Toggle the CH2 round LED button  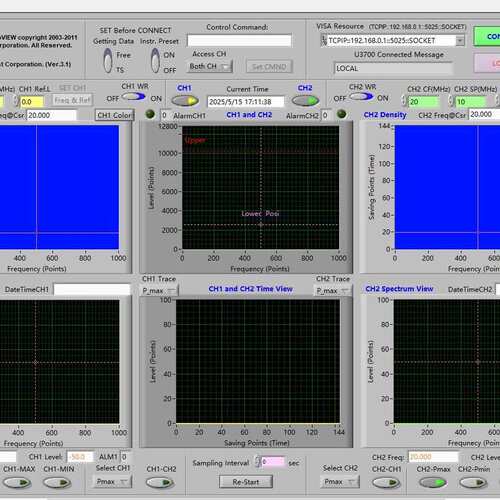pos(305,101)
